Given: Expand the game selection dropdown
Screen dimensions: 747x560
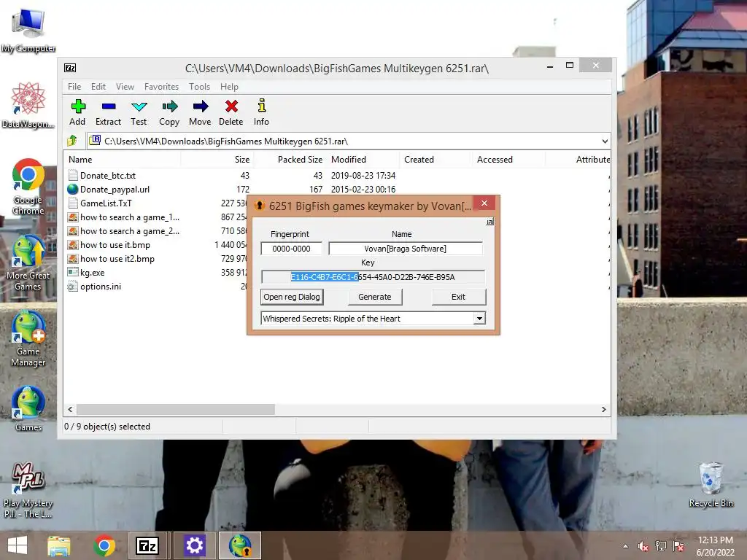Looking at the screenshot, I should tap(479, 319).
